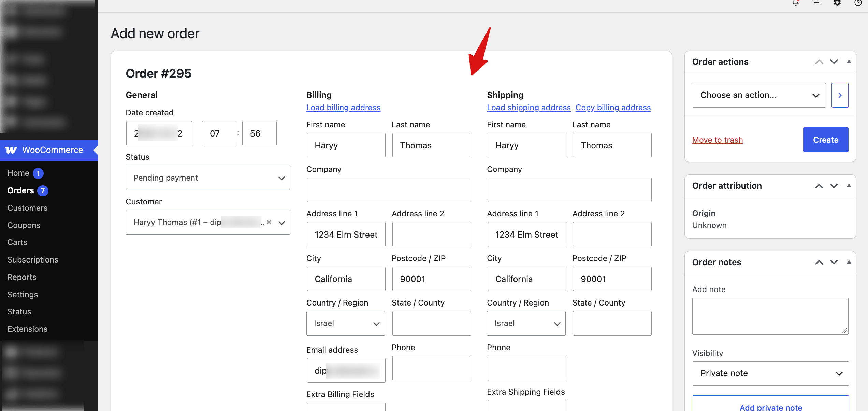Move Order attribution panel up
The image size is (868, 411).
(x=819, y=186)
